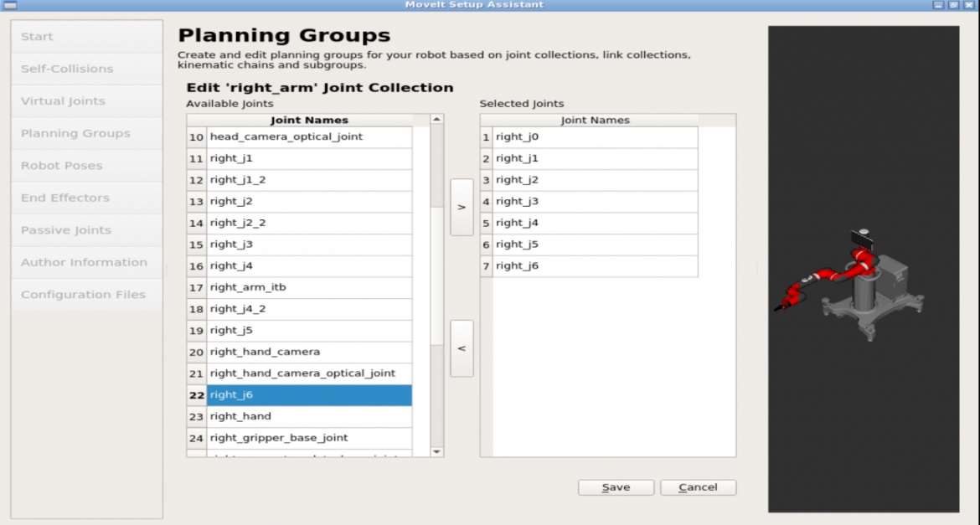
Task: Select right_hand_camera_optical_joint row
Action: click(x=309, y=373)
